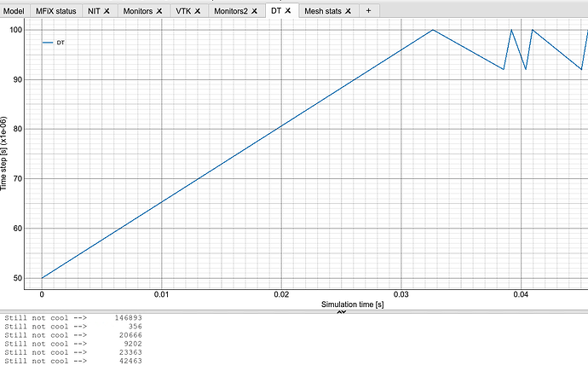
Task: Click the blue DT legend line swatch
Action: (x=48, y=42)
